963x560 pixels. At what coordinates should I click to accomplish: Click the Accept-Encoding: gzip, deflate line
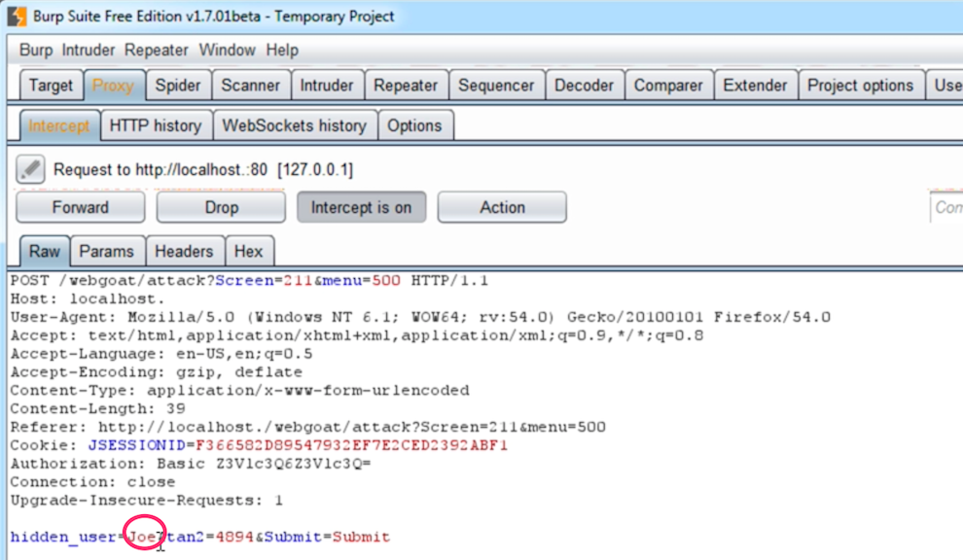click(x=156, y=372)
